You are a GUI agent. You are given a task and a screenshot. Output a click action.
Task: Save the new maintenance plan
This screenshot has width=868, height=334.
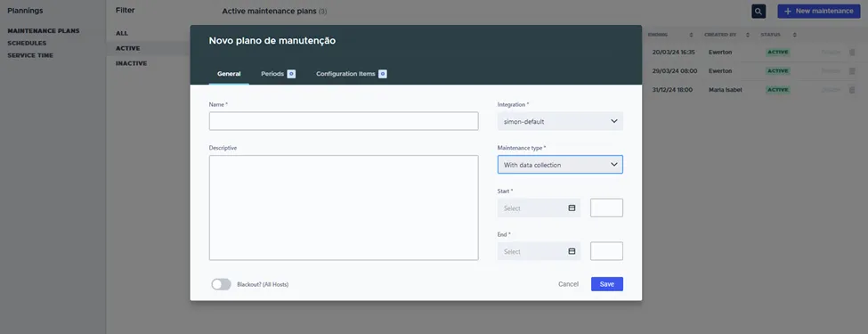point(607,284)
